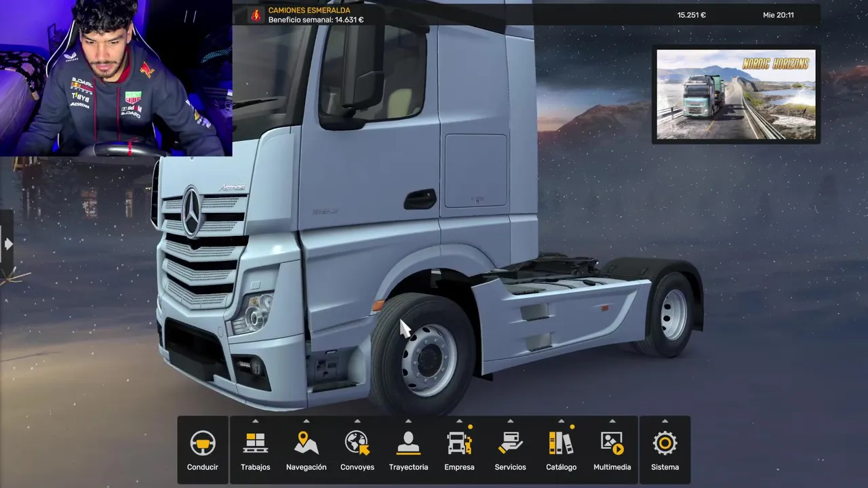Click the company flame logo icon

coord(256,15)
